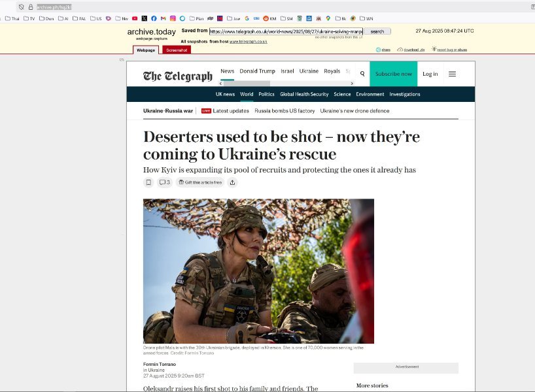The image size is (535, 392).
Task: Click the saved-from URL input field
Action: click(286, 31)
